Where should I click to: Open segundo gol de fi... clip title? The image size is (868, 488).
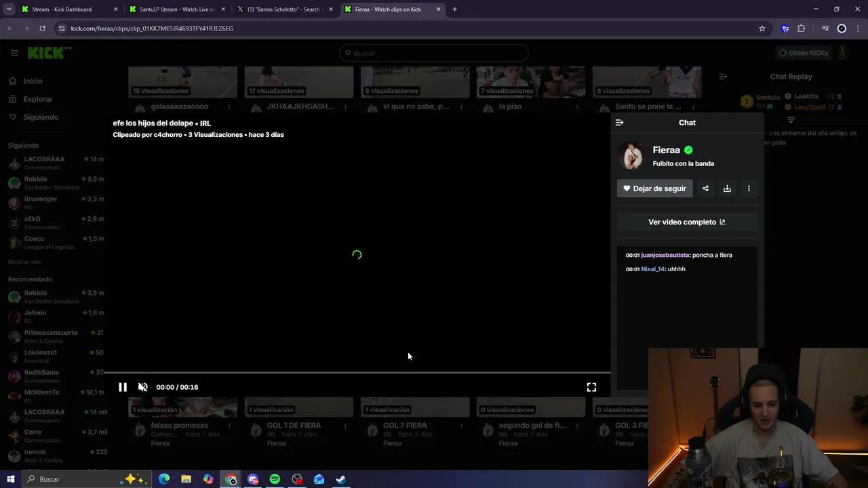pyautogui.click(x=532, y=426)
